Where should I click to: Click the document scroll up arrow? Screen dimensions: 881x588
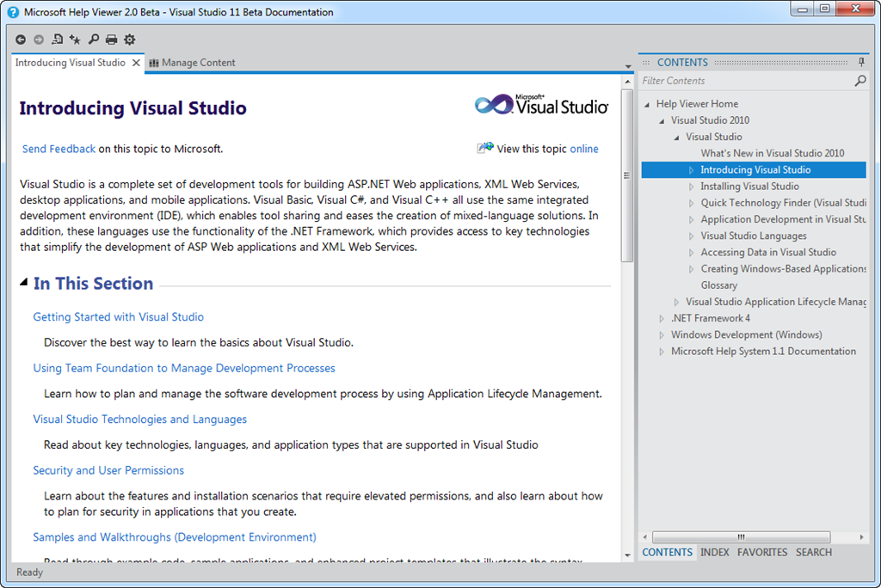click(x=627, y=82)
